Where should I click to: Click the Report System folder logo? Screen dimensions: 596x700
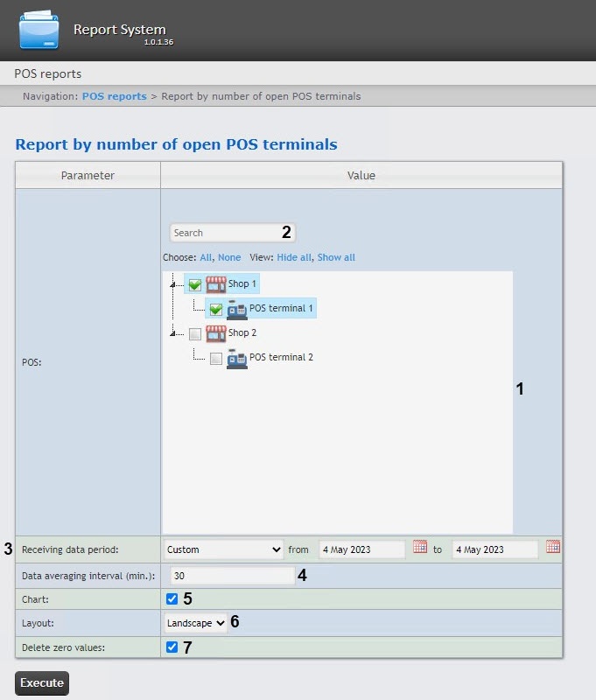pyautogui.click(x=39, y=30)
